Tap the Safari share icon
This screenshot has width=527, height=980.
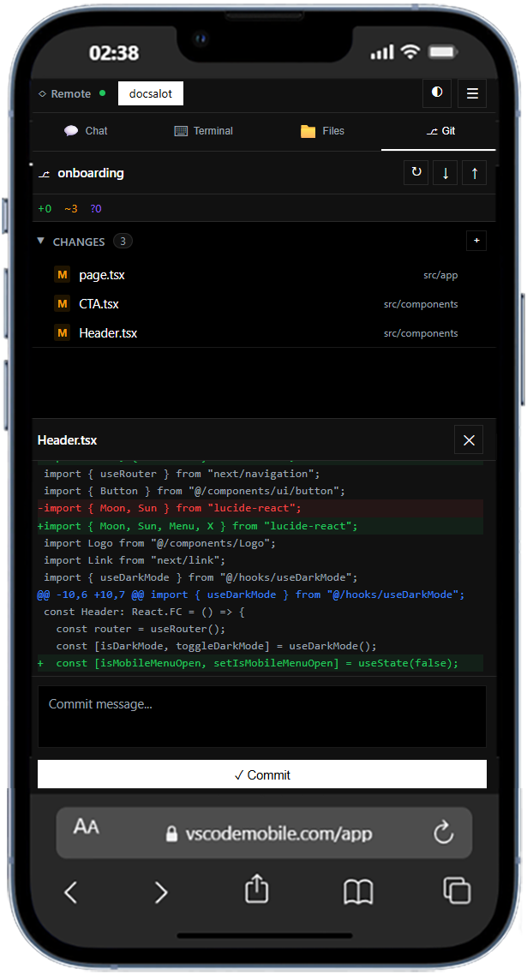[255, 892]
